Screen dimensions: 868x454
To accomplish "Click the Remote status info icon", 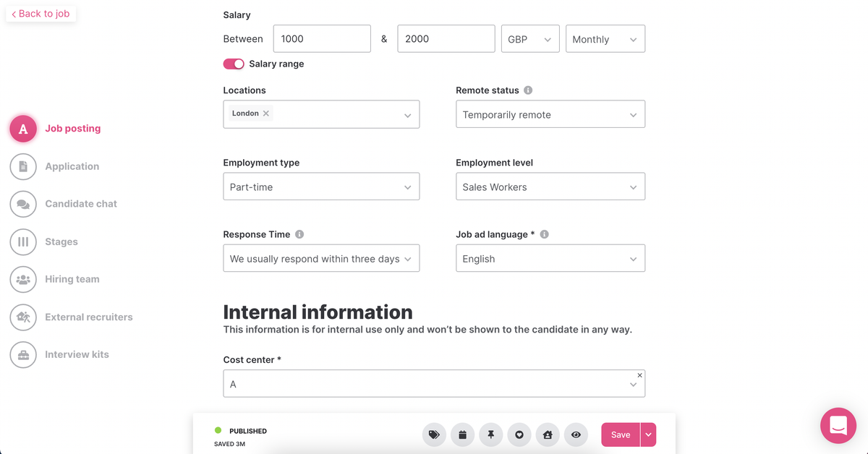I will (x=528, y=90).
